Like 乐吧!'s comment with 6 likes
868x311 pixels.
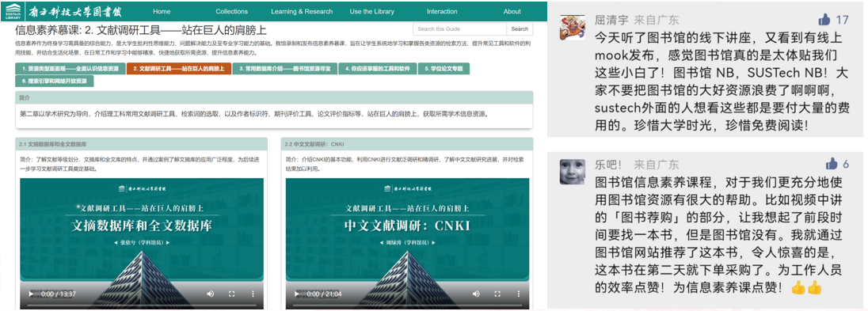coord(831,164)
